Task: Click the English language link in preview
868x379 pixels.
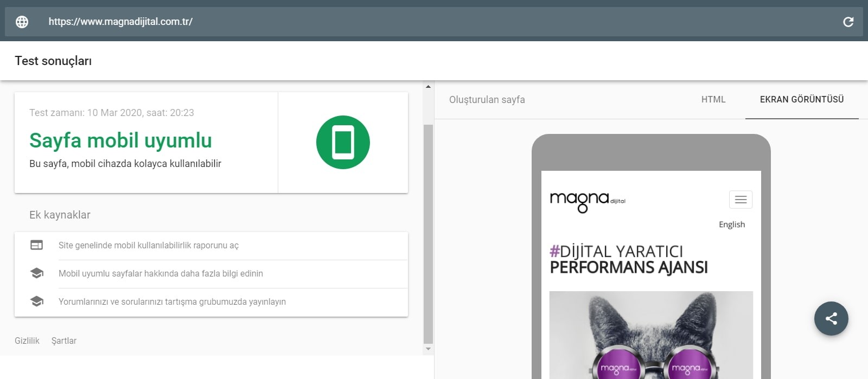Action: (x=732, y=224)
